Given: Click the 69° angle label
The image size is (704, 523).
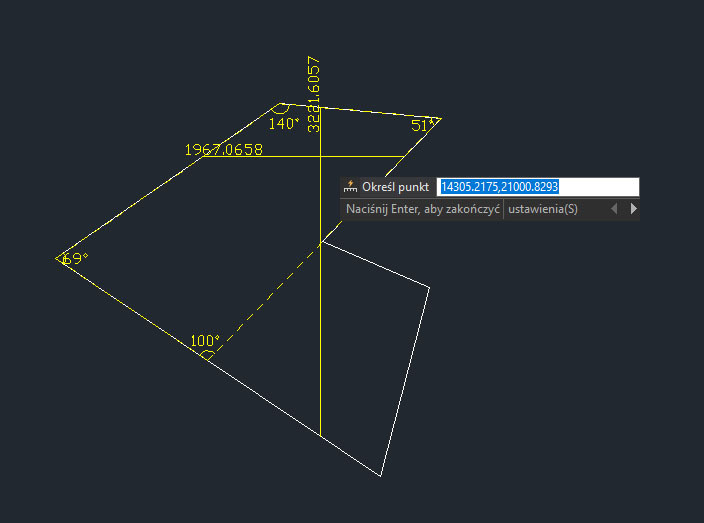Looking at the screenshot, I should pyautogui.click(x=75, y=259).
